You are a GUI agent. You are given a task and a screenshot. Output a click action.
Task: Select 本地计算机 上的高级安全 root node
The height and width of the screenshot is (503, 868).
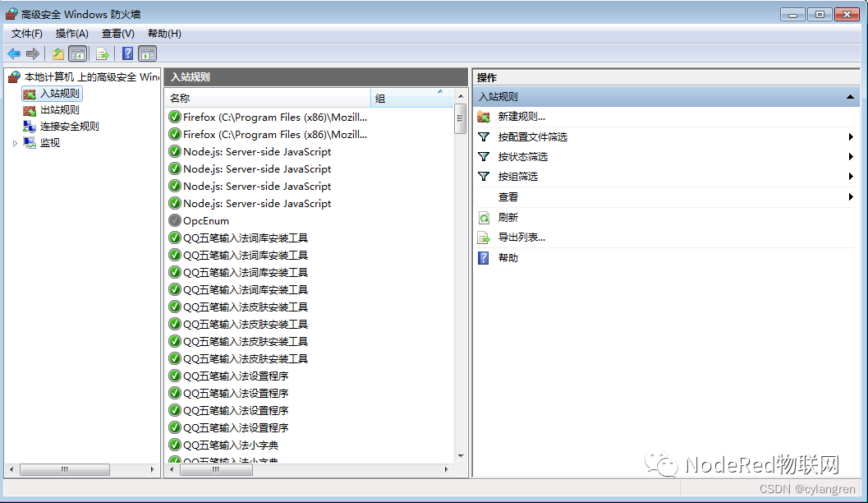[x=91, y=77]
